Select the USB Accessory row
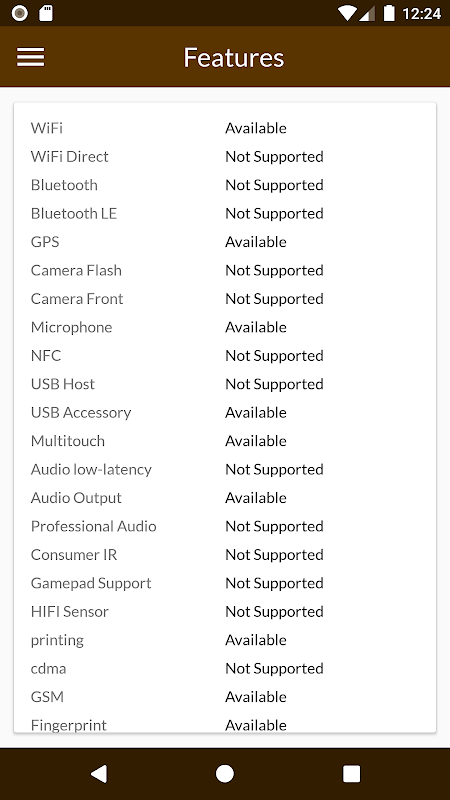450x800 pixels. (x=225, y=413)
